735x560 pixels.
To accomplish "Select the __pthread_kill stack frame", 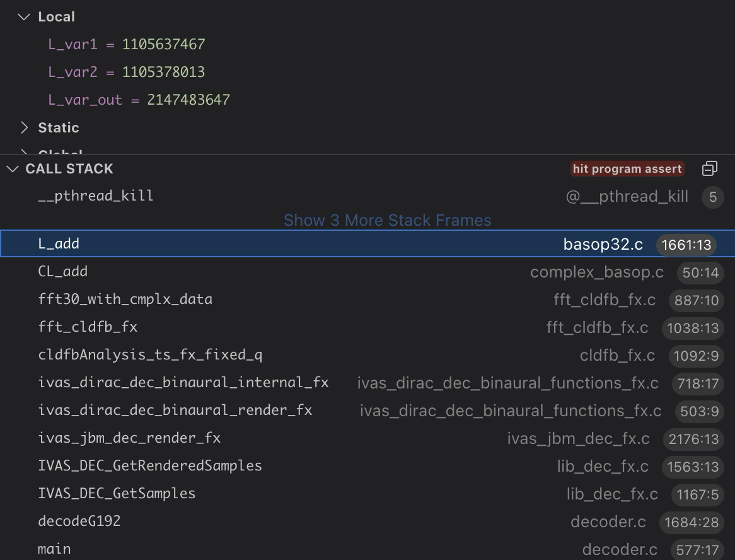I will click(x=96, y=196).
